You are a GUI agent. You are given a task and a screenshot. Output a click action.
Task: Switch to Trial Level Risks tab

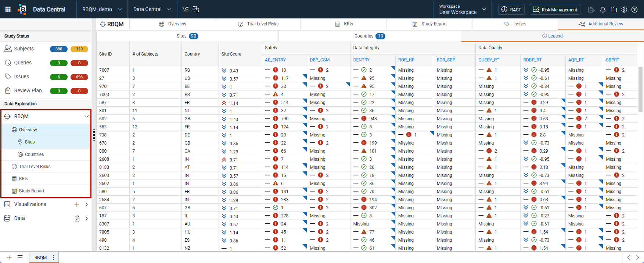258,24
